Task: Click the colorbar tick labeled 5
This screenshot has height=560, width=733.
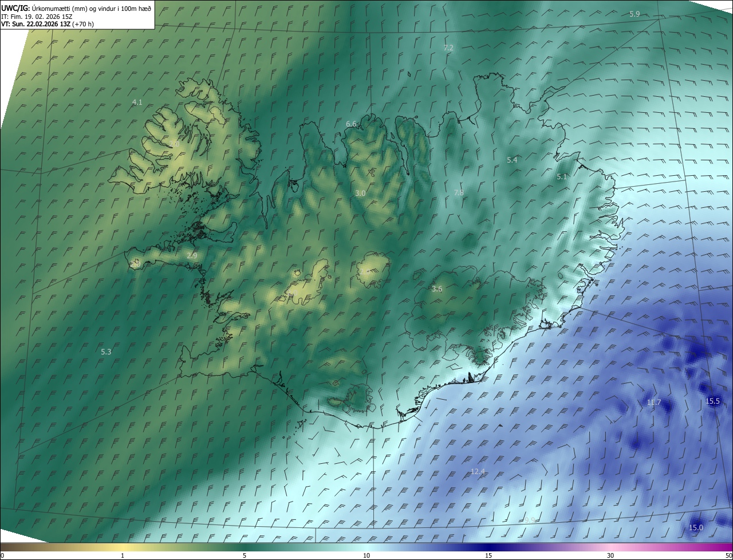Action: [245, 555]
